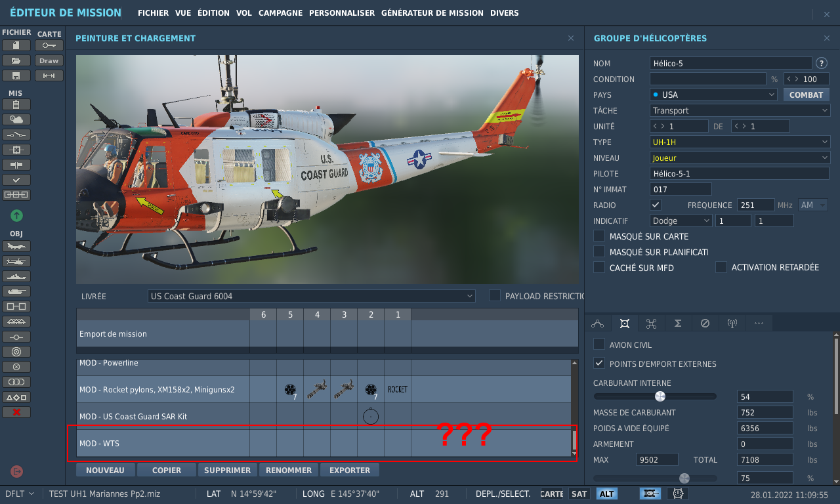The image size is (840, 504).
Task: Click the helicopter group icon in the OBJ toolbar
Action: point(16,261)
